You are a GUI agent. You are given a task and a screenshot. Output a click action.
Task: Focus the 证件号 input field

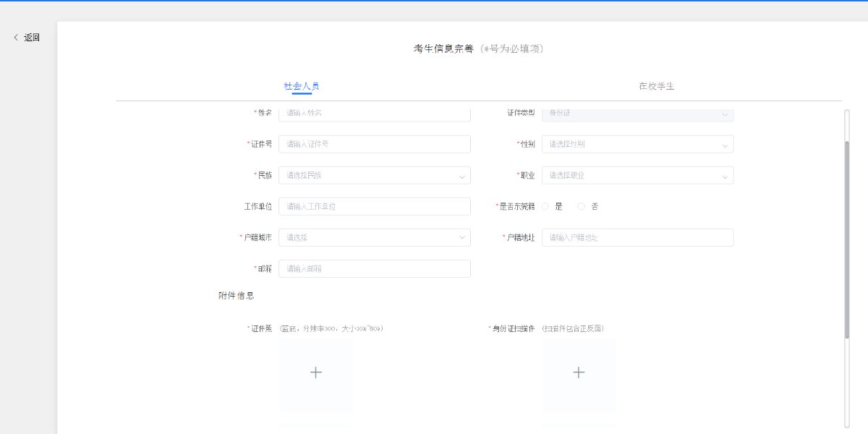374,145
